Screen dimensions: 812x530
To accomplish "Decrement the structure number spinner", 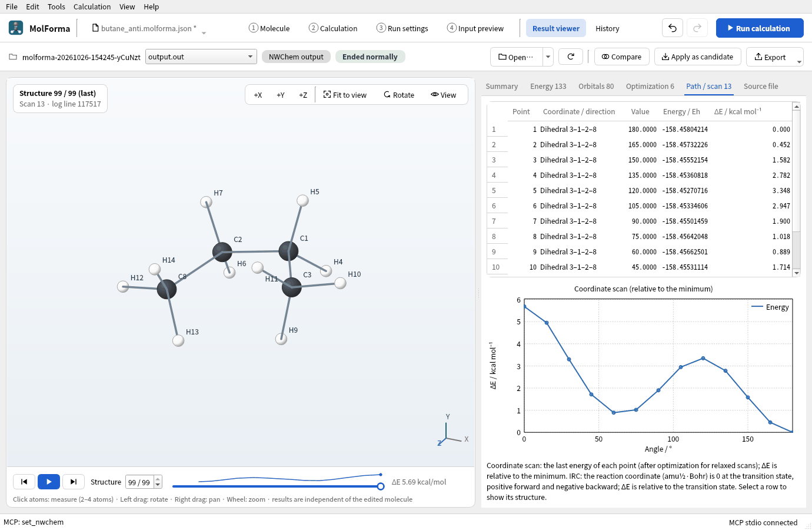I will (158, 485).
